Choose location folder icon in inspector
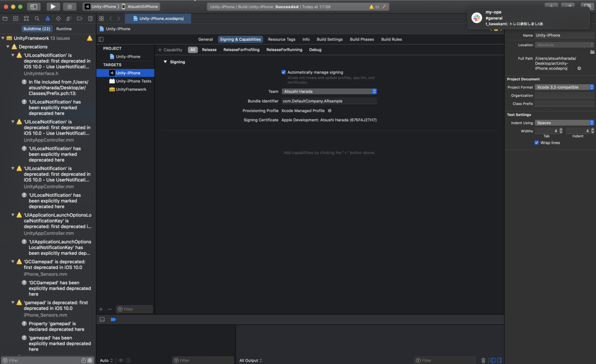Viewport: 596px width, 364px height. [592, 52]
